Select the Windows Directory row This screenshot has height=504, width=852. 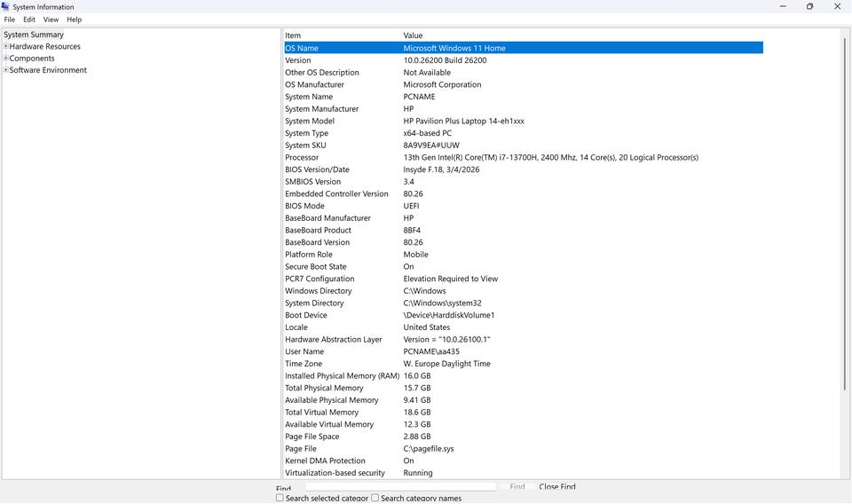[524, 291]
